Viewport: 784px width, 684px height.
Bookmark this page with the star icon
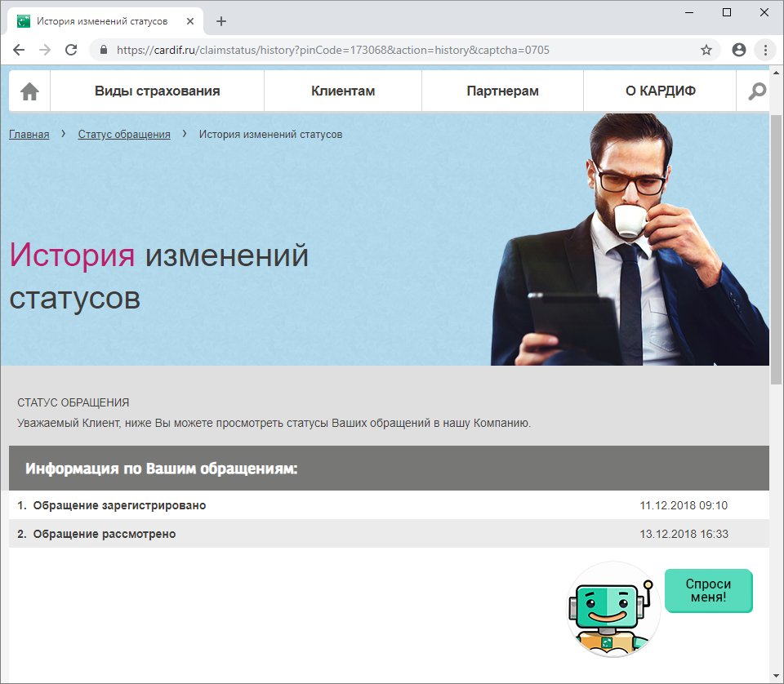[x=706, y=50]
